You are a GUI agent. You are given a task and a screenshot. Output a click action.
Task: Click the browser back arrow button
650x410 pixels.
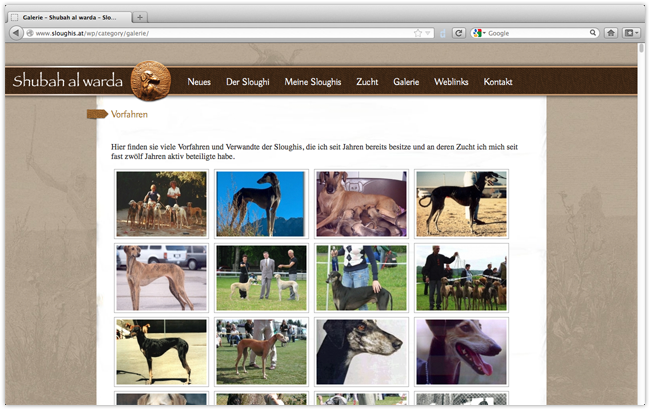[16, 33]
